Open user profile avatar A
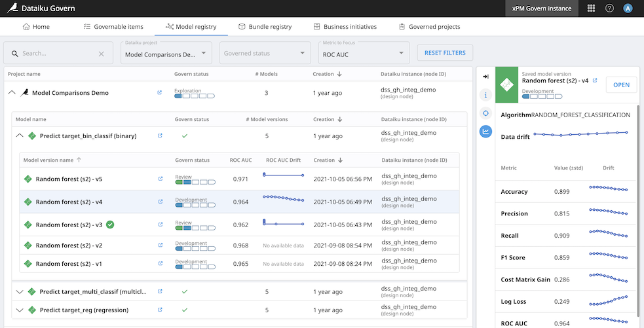This screenshot has width=644, height=328. tap(628, 9)
